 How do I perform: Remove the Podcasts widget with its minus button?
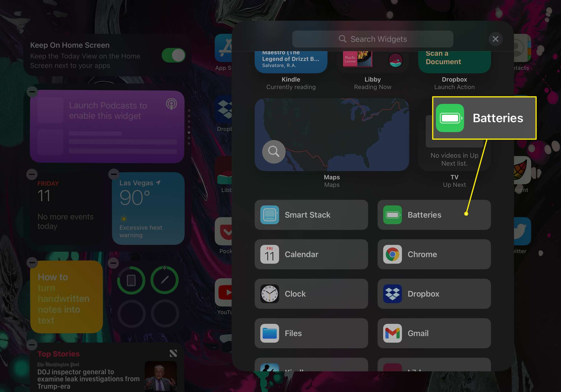tap(32, 91)
